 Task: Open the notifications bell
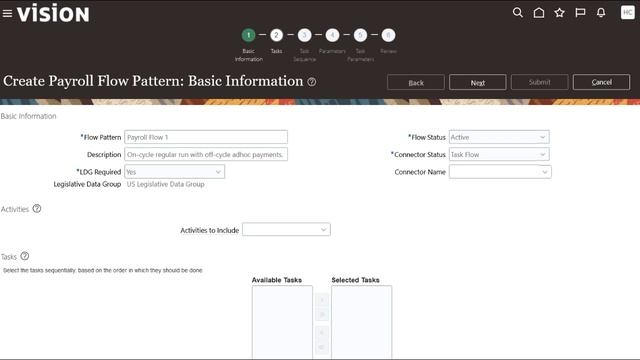[x=601, y=13]
